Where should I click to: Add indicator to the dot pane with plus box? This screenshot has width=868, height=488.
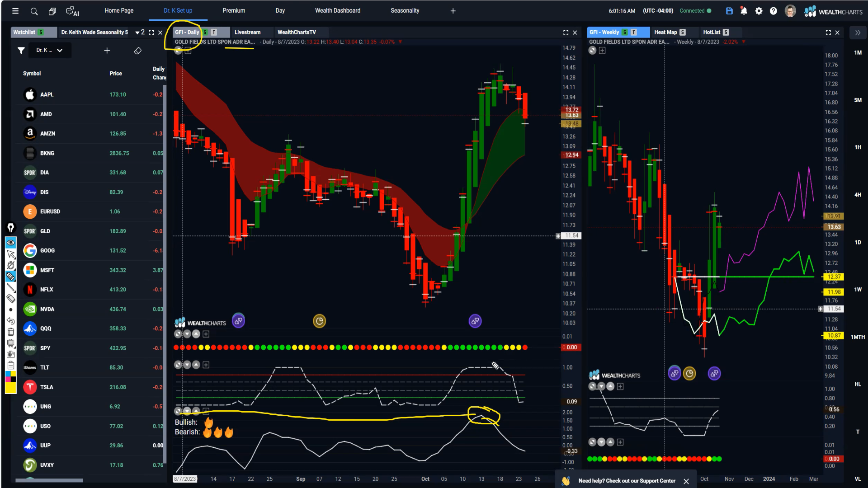(x=206, y=334)
